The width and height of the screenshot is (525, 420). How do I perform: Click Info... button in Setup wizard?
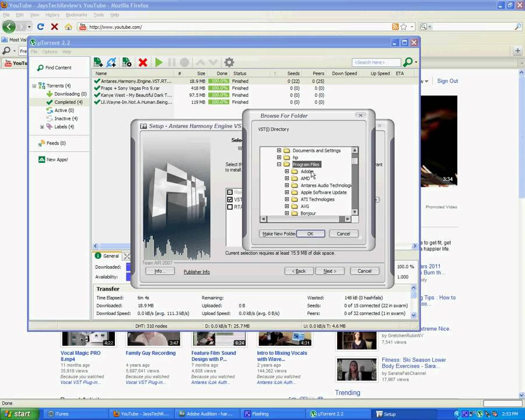(160, 271)
